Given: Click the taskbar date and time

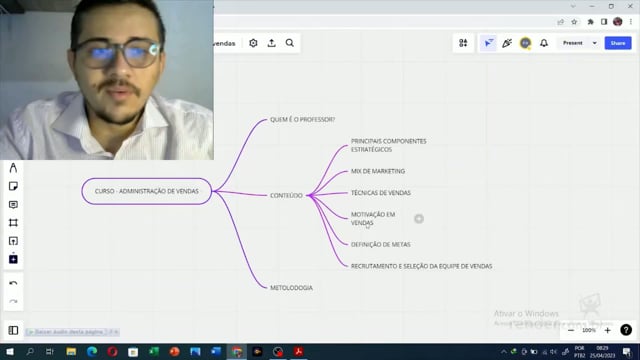Looking at the screenshot, I should [602, 351].
